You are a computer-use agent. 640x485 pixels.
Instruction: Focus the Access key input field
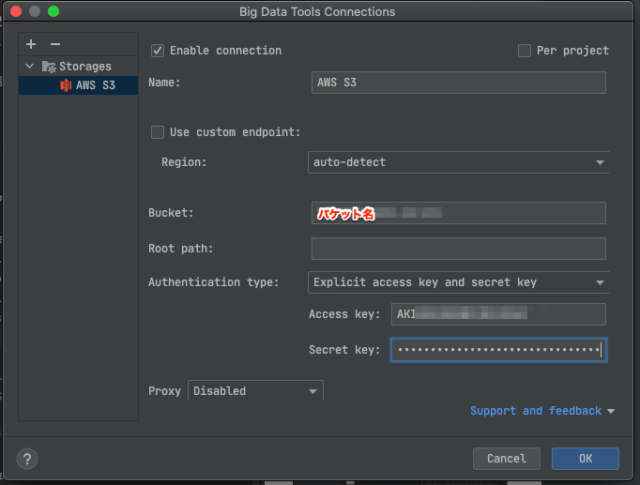tap(498, 314)
